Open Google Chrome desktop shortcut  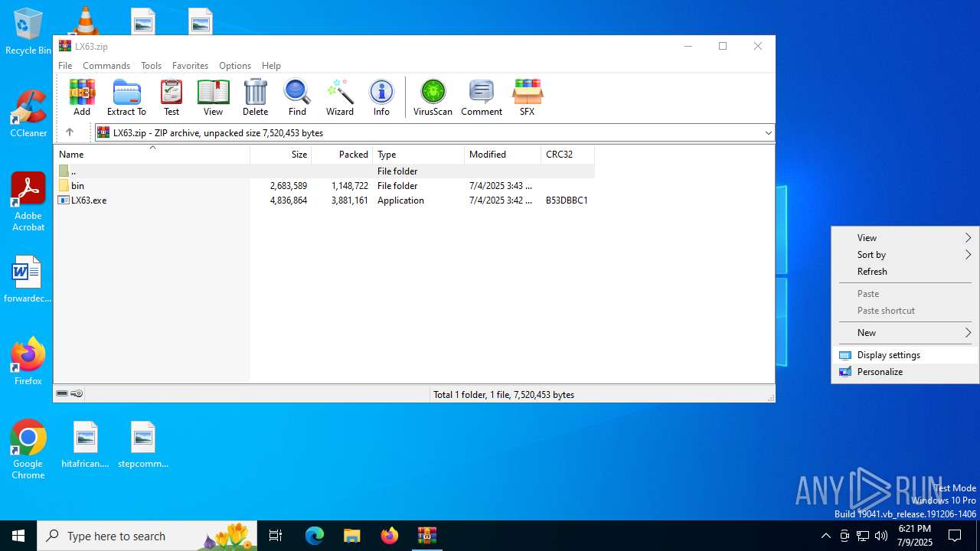pyautogui.click(x=28, y=450)
